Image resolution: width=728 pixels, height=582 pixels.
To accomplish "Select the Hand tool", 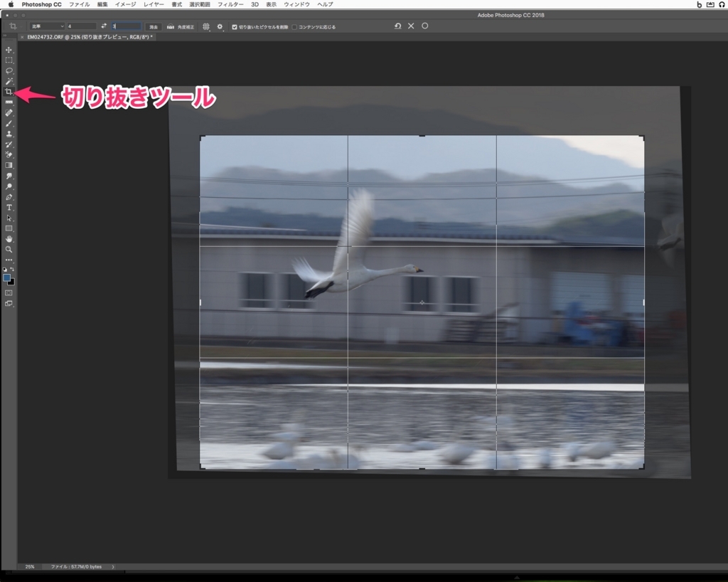I will point(9,239).
